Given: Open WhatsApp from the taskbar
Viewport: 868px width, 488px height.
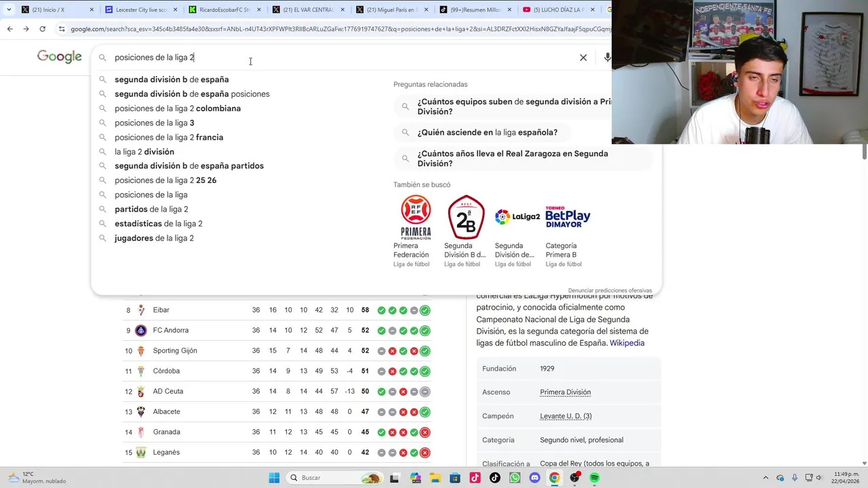Looking at the screenshot, I should pos(515,478).
